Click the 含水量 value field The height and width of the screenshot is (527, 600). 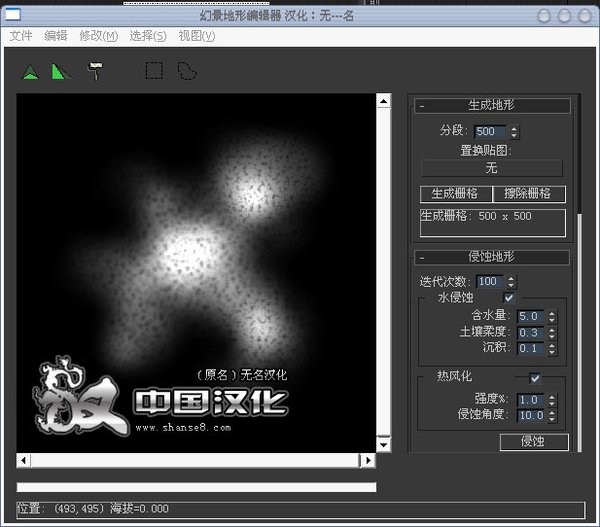[529, 316]
